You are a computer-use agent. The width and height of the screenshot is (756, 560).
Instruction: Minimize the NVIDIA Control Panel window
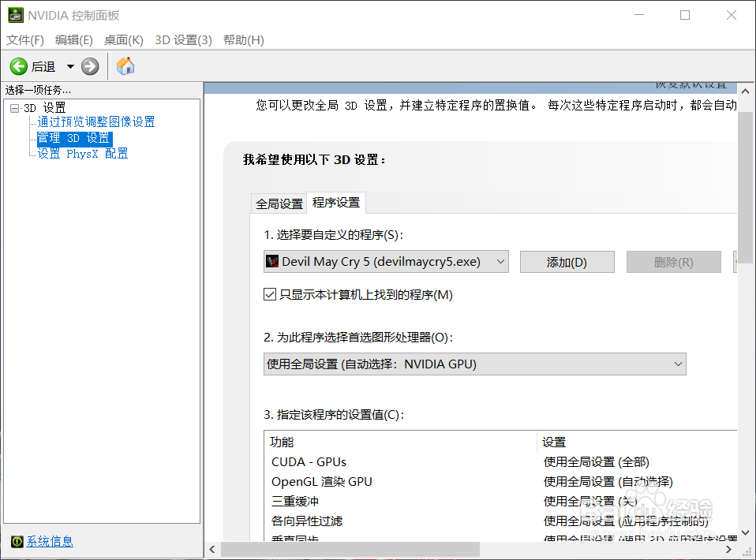click(x=639, y=16)
